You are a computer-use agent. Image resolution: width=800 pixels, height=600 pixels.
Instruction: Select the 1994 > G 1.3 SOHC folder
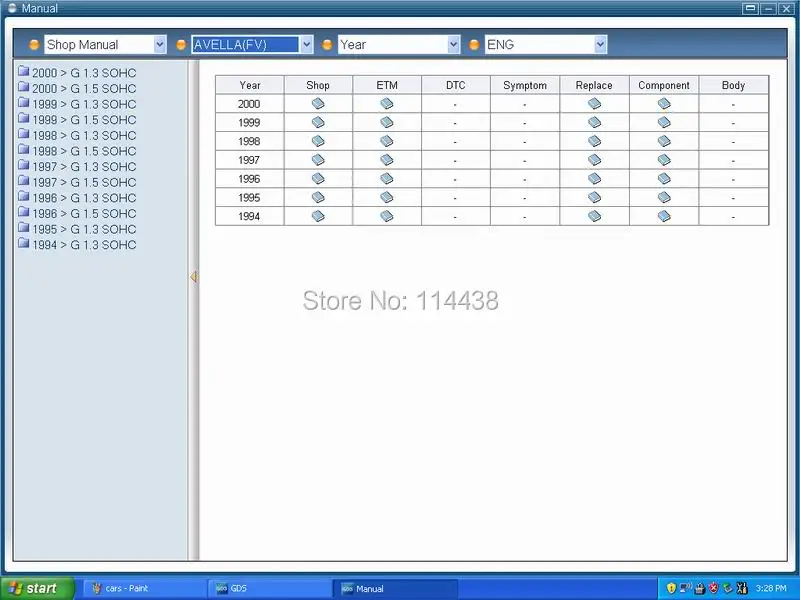(77, 245)
